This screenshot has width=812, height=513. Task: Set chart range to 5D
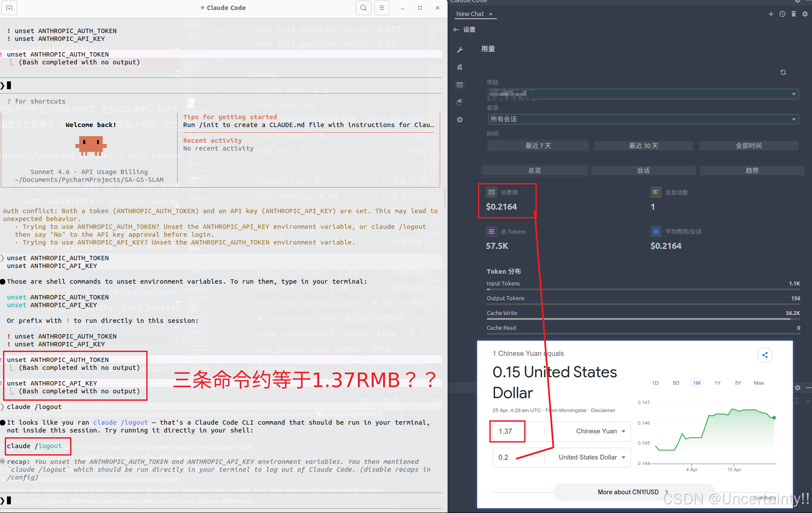click(x=676, y=383)
